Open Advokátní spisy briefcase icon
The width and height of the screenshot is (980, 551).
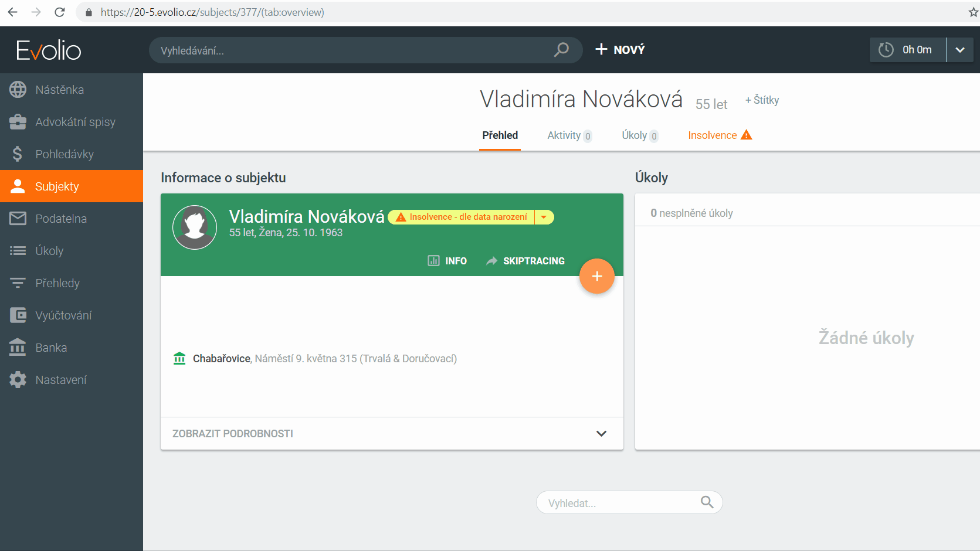[18, 122]
